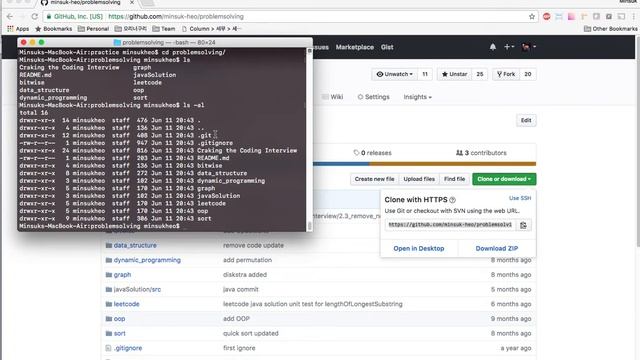
Task: Switch clone method with Use SSH
Action: click(x=520, y=198)
